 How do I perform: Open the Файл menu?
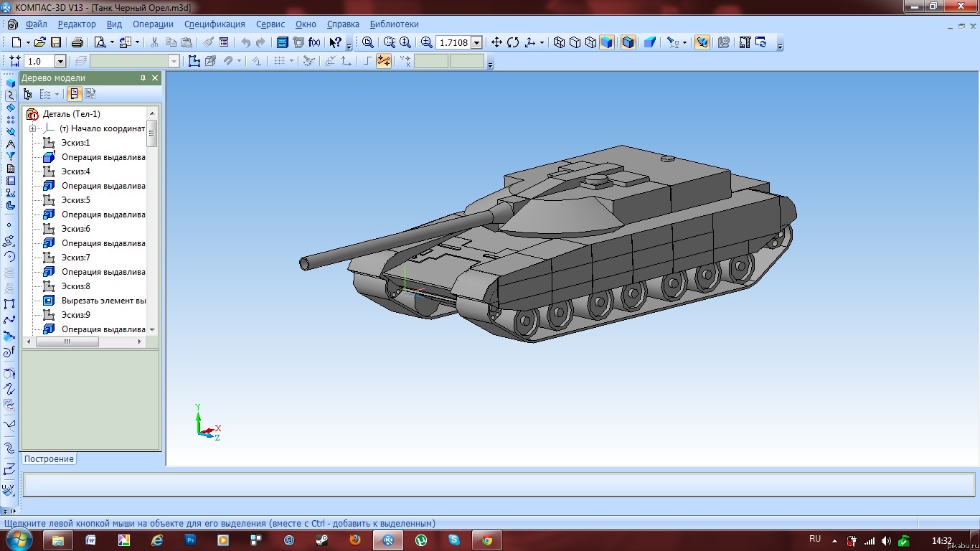coord(36,24)
